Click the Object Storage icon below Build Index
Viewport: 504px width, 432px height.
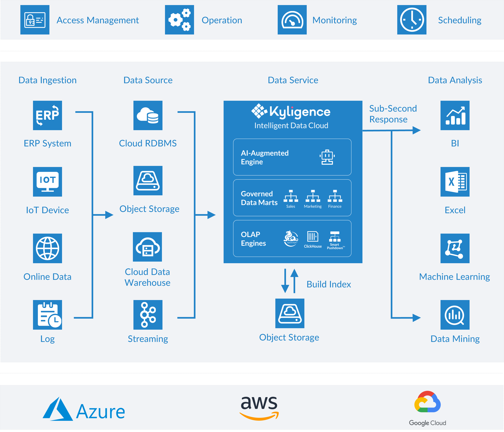(x=290, y=313)
